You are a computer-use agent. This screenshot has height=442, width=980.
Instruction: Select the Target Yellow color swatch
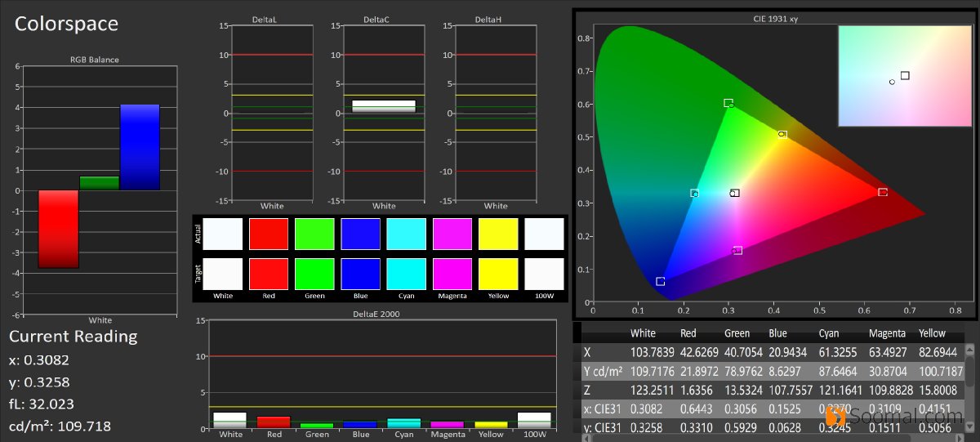point(497,274)
